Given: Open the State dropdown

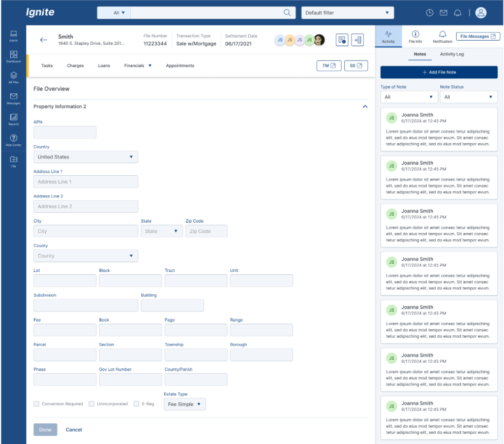Looking at the screenshot, I should coord(162,231).
